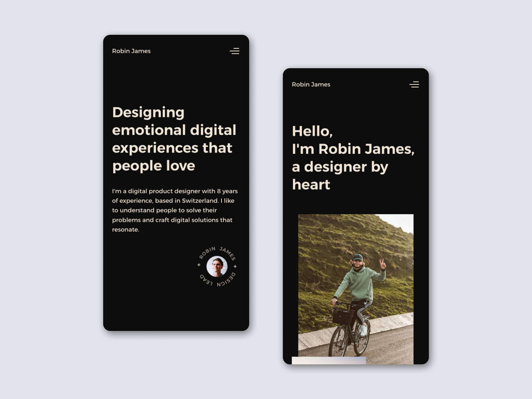Open the hamburger menu on right screen
Screen dimensions: 532x399
(x=414, y=84)
